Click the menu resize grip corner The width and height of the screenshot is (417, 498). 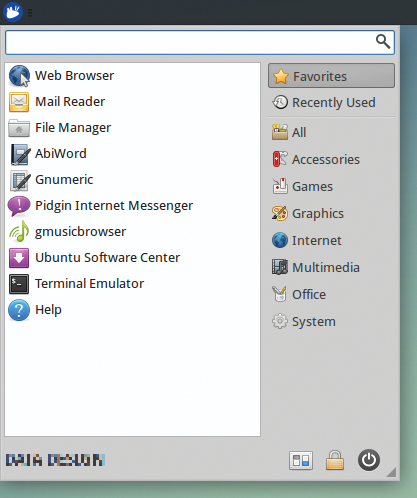coord(391,472)
